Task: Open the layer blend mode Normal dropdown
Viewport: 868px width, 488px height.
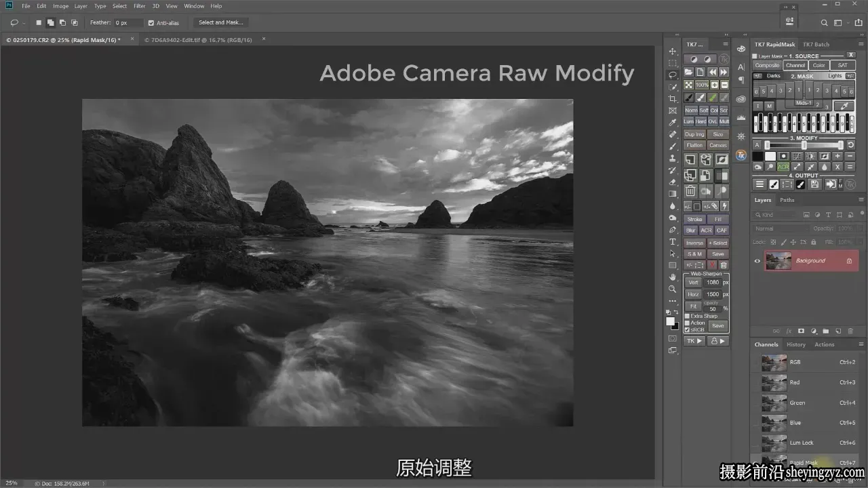Action: pyautogui.click(x=781, y=228)
